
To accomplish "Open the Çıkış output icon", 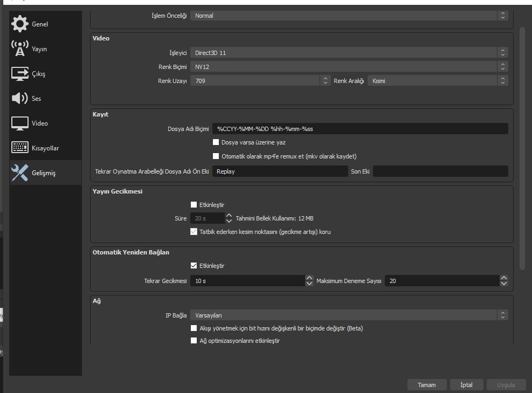I will tap(20, 74).
